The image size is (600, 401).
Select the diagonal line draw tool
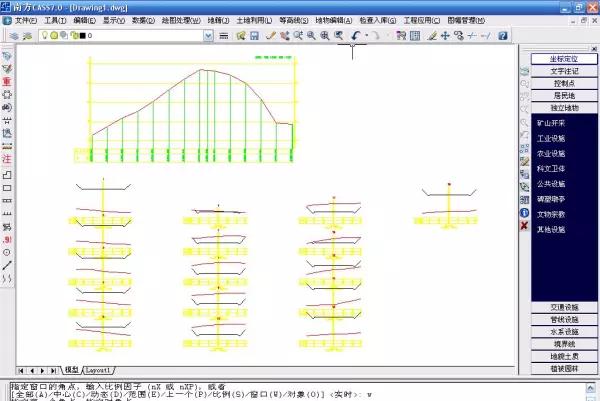[7, 265]
